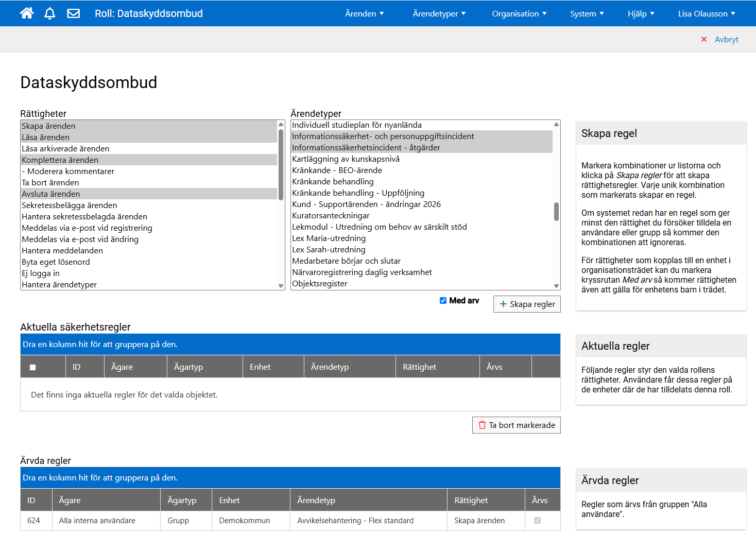Click the Ärvs checkbox for rule 624
The width and height of the screenshot is (756, 551).
pos(537,520)
